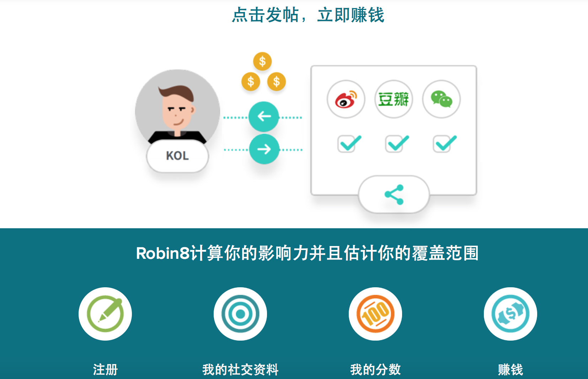Toggle the checkbox under Weibo

349,144
